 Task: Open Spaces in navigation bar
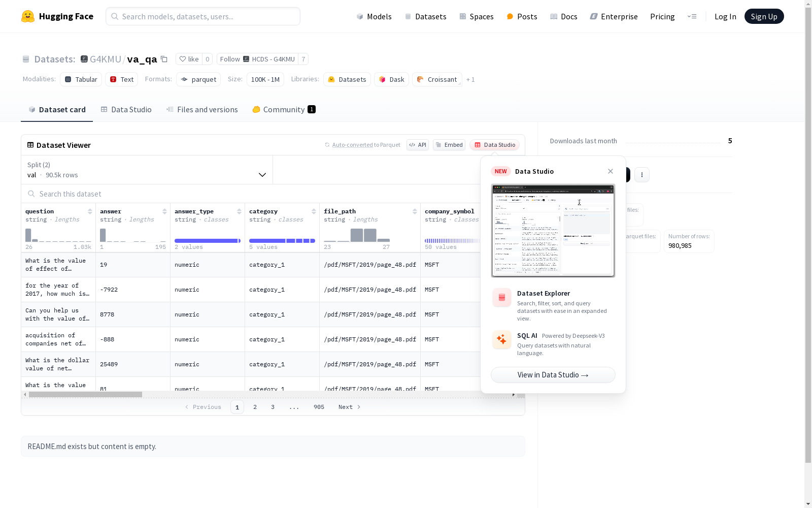pyautogui.click(x=476, y=16)
